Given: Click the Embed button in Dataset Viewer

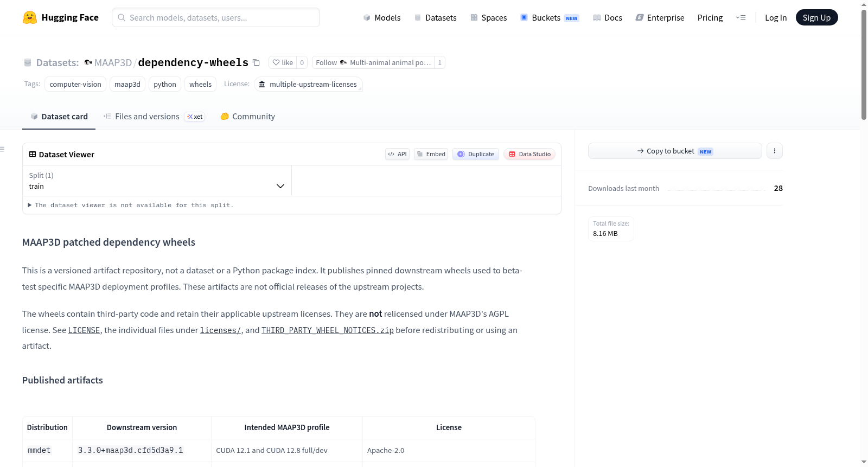Looking at the screenshot, I should click(431, 154).
